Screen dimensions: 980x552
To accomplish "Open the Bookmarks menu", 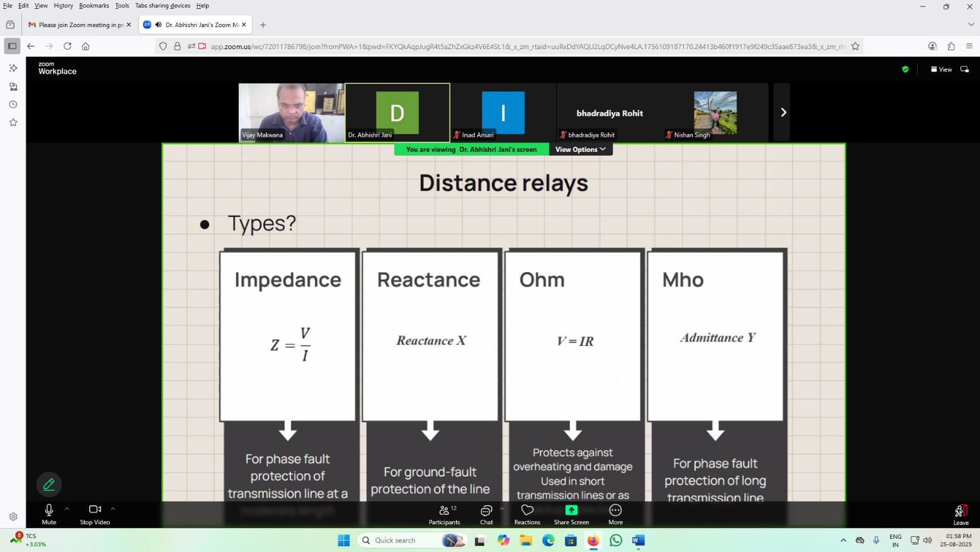I will coord(94,6).
